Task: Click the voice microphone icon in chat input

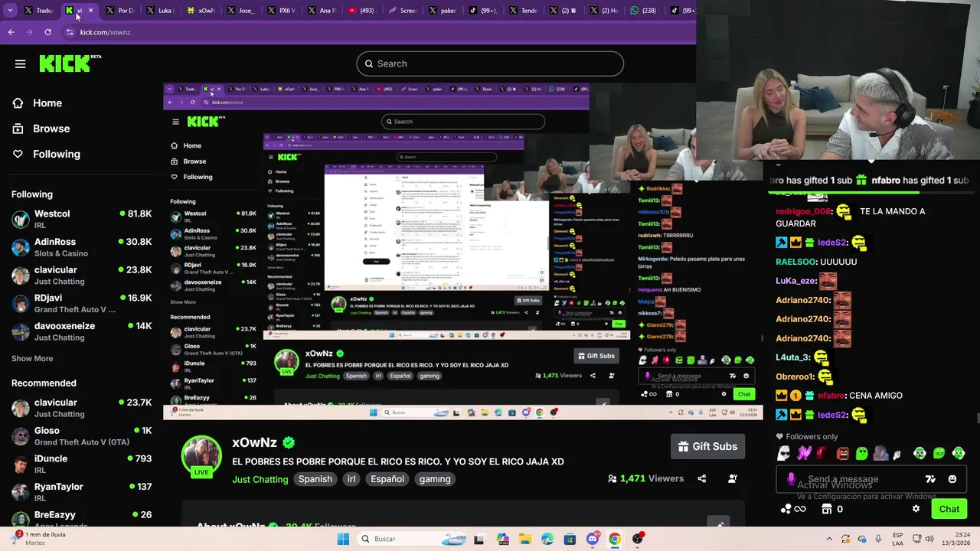Action: point(791,479)
